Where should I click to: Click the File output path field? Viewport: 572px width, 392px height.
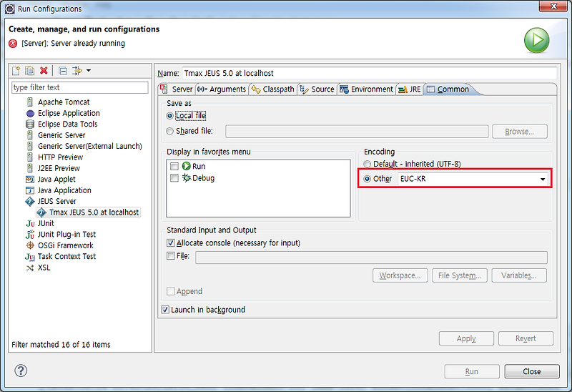pos(371,258)
